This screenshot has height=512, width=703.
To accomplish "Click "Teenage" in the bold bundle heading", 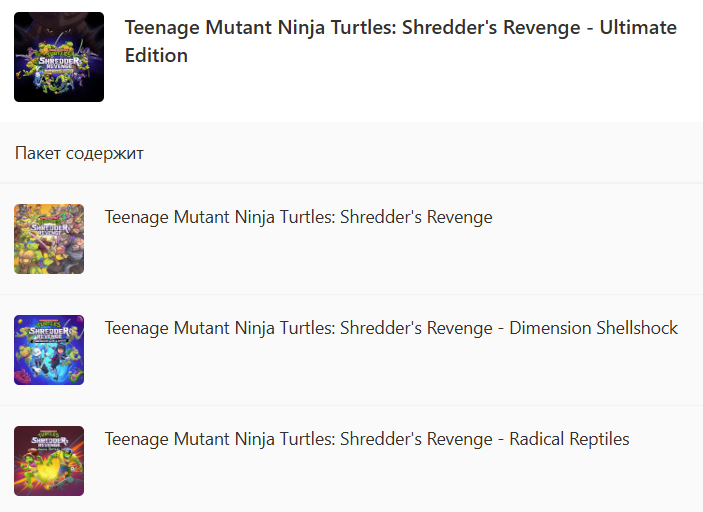I will 159,28.
